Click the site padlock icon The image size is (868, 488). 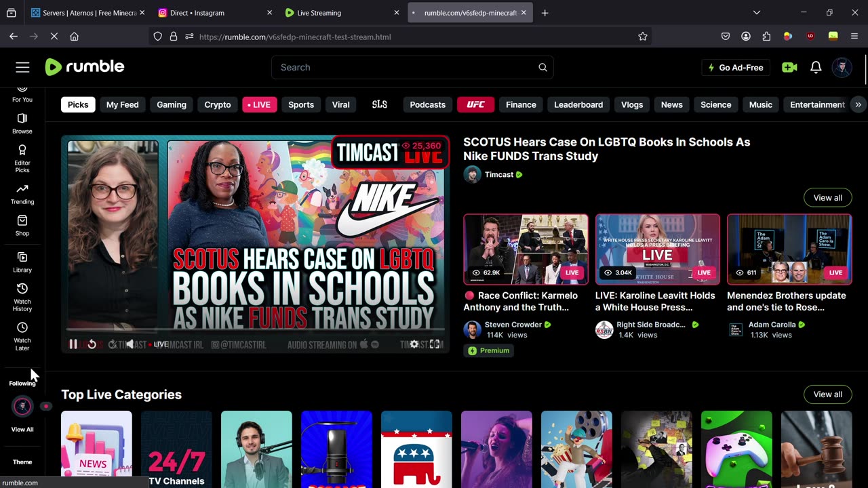(174, 37)
